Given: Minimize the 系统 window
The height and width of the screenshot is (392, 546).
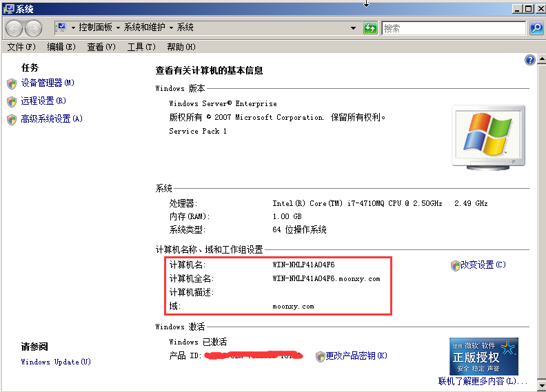Looking at the screenshot, I should pyautogui.click(x=517, y=9).
